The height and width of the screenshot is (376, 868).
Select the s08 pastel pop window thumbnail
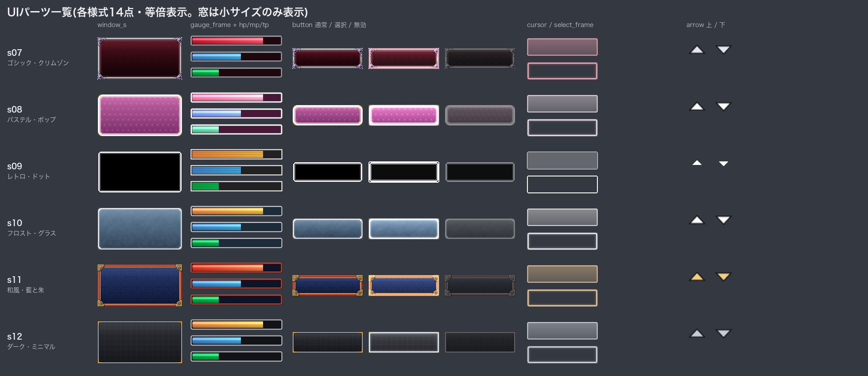tap(140, 115)
